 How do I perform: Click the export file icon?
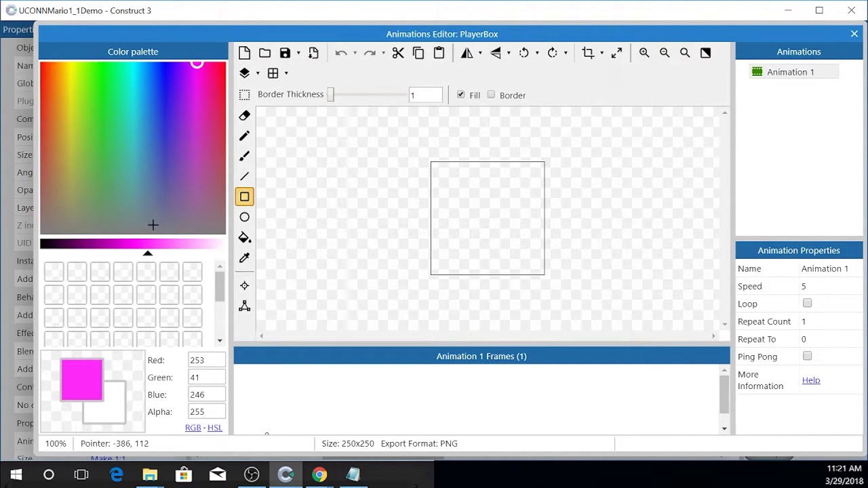click(313, 53)
